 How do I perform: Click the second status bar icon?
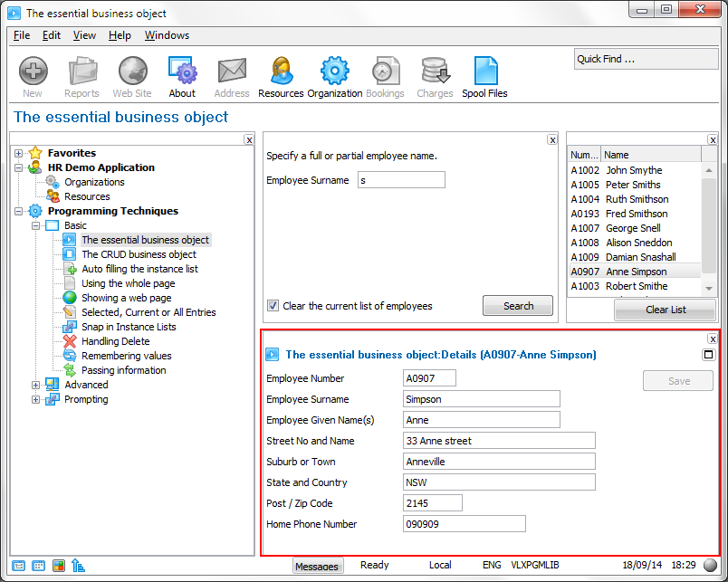39,566
